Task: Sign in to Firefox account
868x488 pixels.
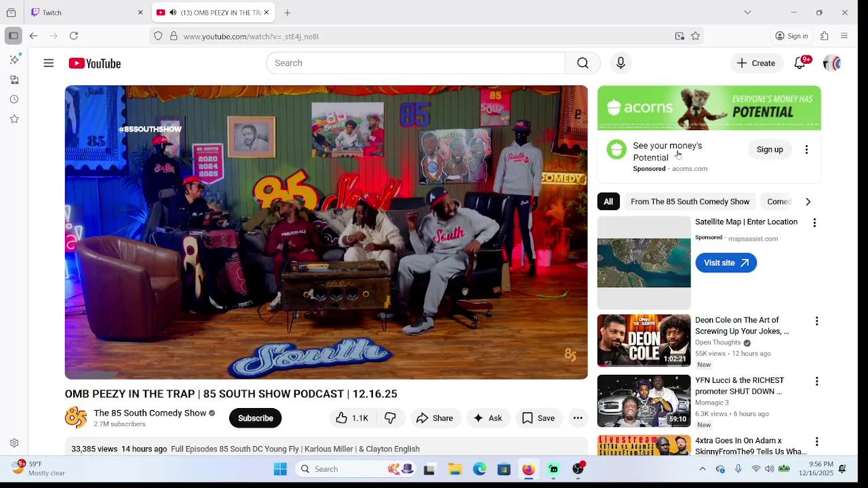Action: point(791,36)
